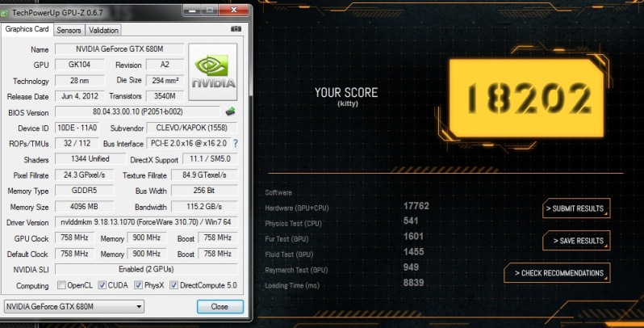
Task: Click the GPU-Z title bar app icon
Action: (5, 13)
